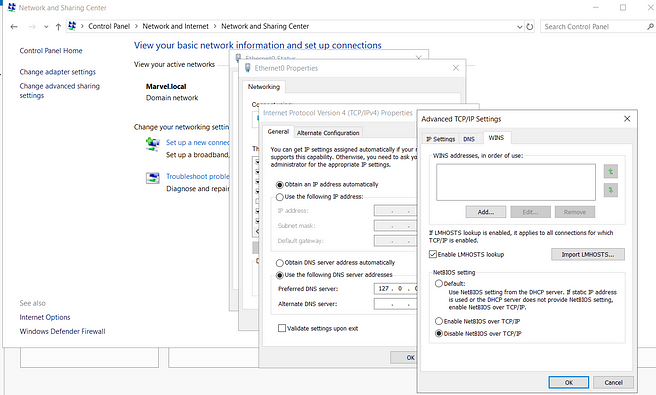Click Cancel in Advanced TCP/IP Settings
The height and width of the screenshot is (395, 656).
(x=613, y=382)
